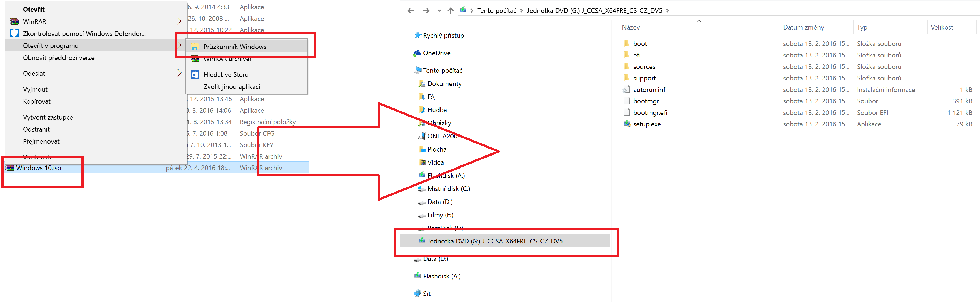This screenshot has height=302, width=980.
Task: Select the 'Windows 10.iso' file
Action: [39, 168]
